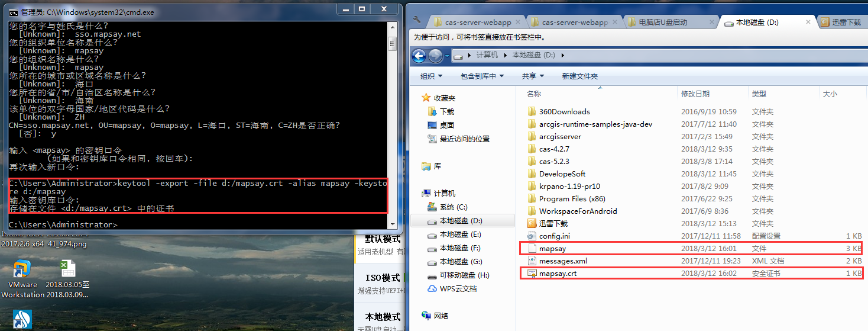This screenshot has height=331, width=868.
Task: Open the recent pages arrow beside Forward
Action: 446,56
